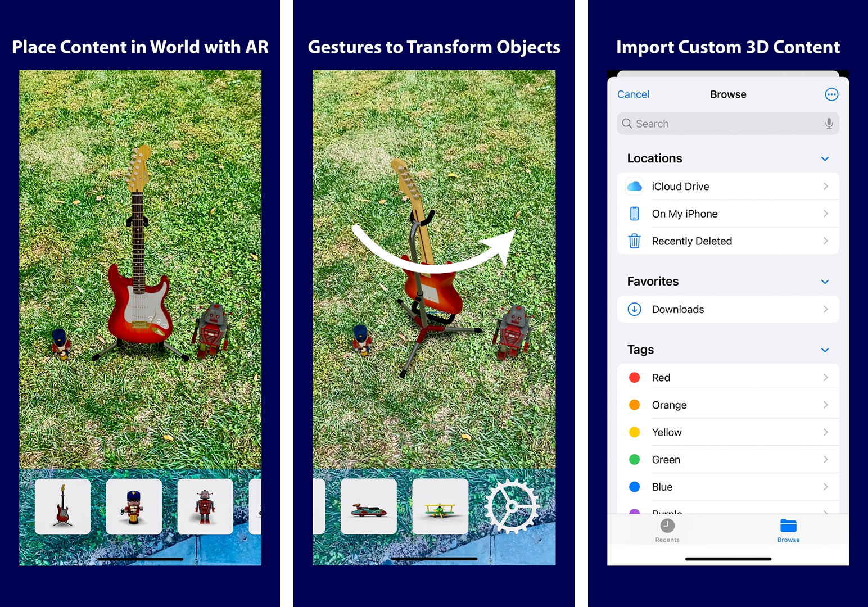Select the toy biplane thumbnail
Viewport: 868px width, 607px height.
tap(440, 506)
